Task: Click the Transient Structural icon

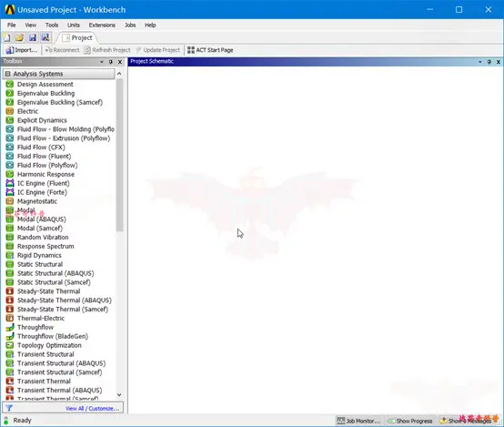Action: [x=10, y=354]
